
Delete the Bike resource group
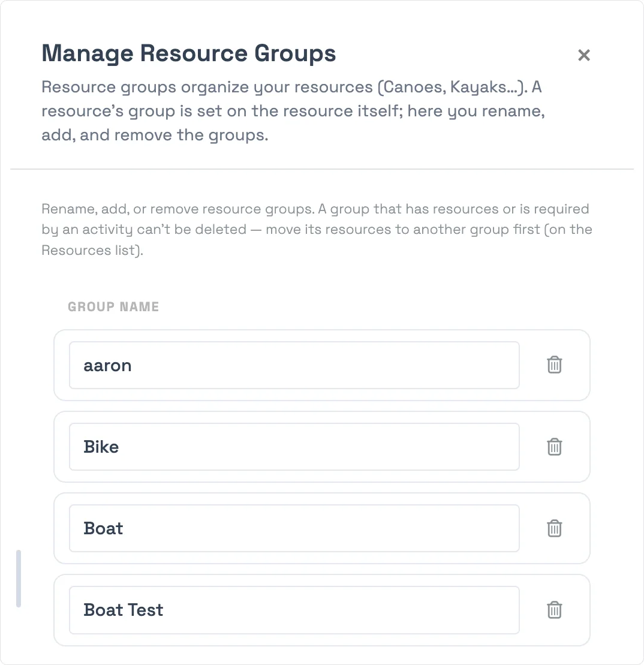pos(554,447)
